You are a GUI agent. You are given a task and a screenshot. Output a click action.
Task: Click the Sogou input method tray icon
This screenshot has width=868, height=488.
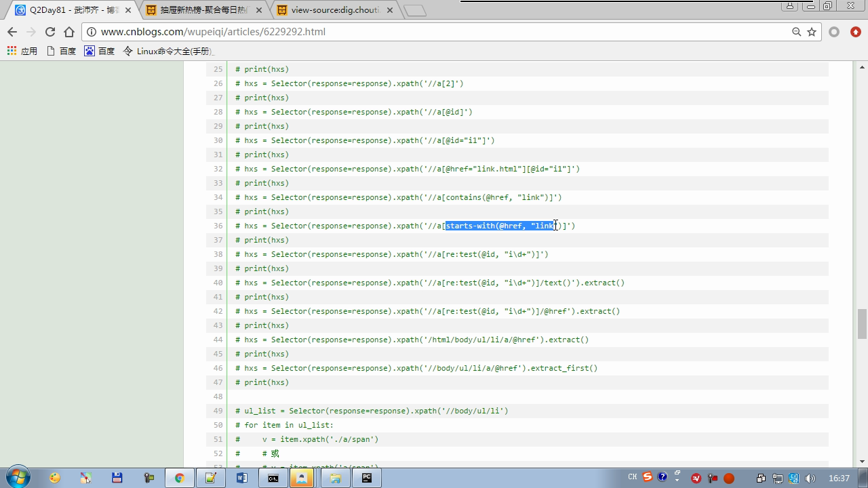(x=648, y=477)
